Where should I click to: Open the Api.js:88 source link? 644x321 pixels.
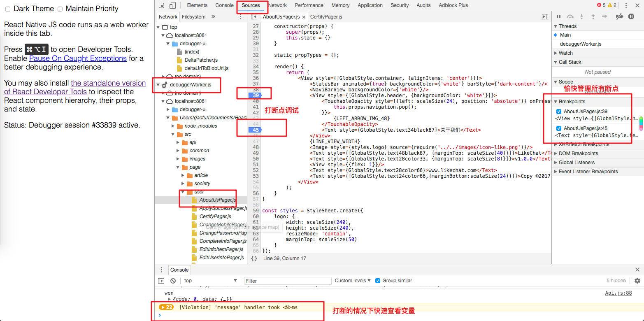pos(618,293)
